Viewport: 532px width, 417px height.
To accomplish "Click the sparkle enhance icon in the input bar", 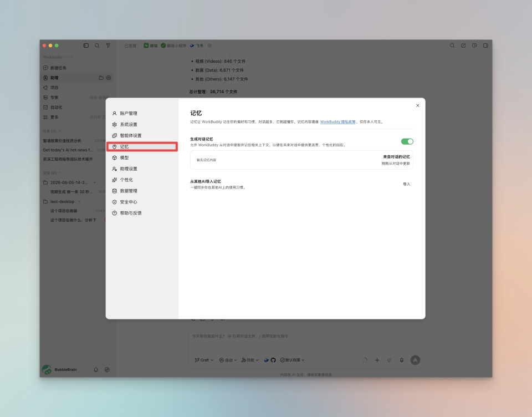I will [x=389, y=360].
